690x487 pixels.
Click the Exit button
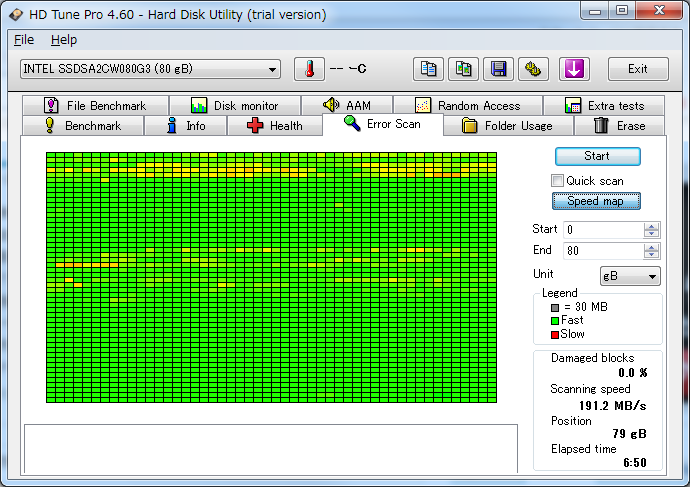[638, 69]
